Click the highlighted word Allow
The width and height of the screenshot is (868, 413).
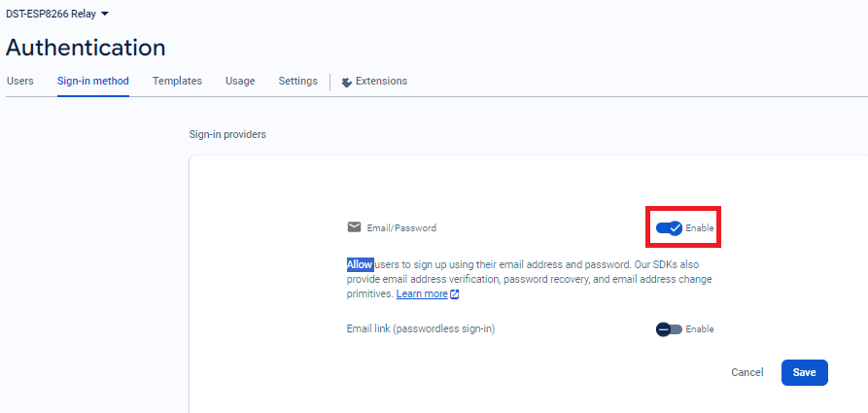[x=360, y=264]
